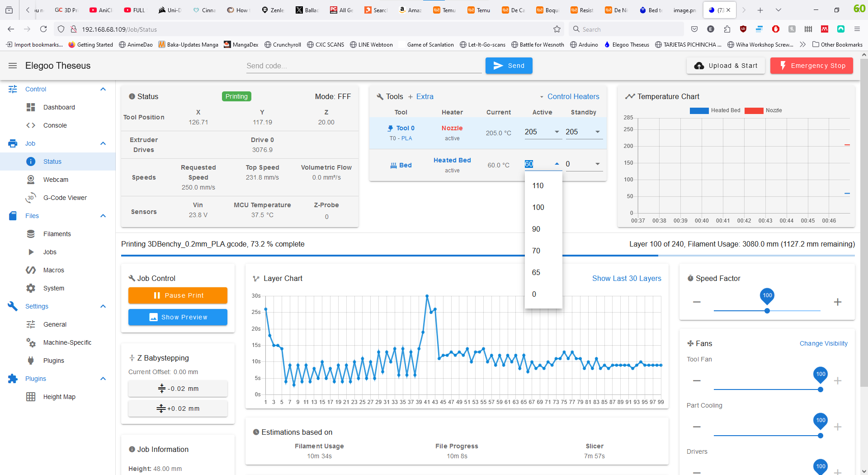Select 70 from bed temperature list

coord(543,251)
